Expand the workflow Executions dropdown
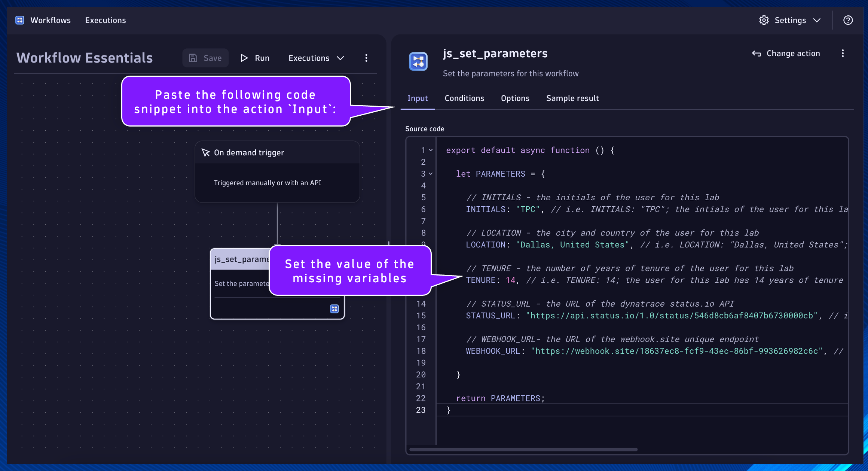 pyautogui.click(x=316, y=58)
